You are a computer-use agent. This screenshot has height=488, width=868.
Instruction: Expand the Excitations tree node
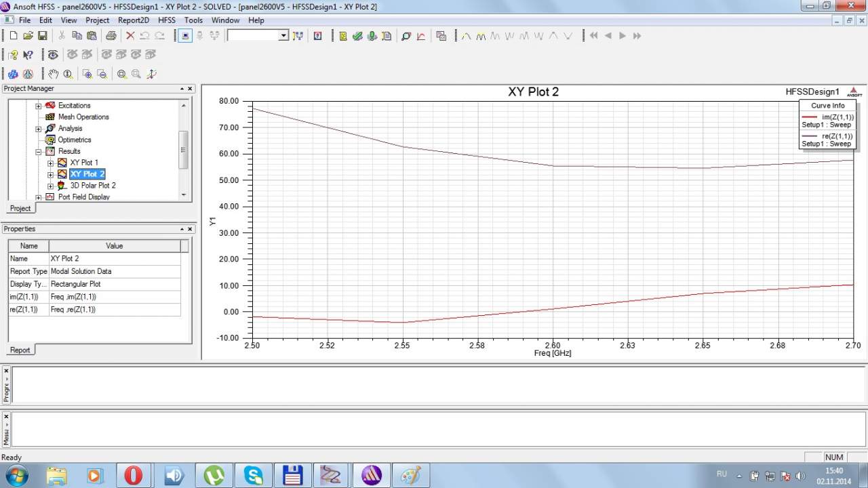[39, 106]
